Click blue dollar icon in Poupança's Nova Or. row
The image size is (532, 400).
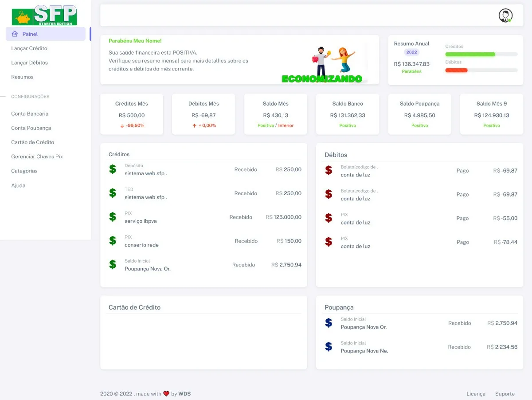click(x=329, y=323)
